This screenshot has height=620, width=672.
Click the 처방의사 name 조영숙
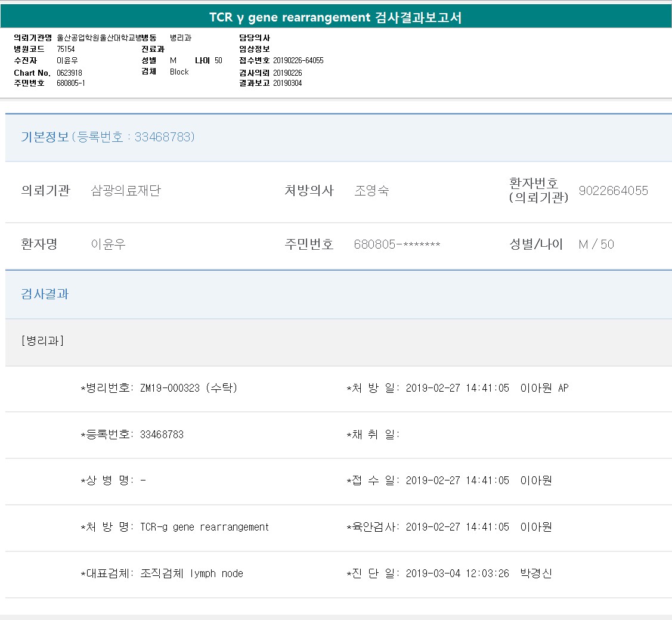tap(371, 191)
